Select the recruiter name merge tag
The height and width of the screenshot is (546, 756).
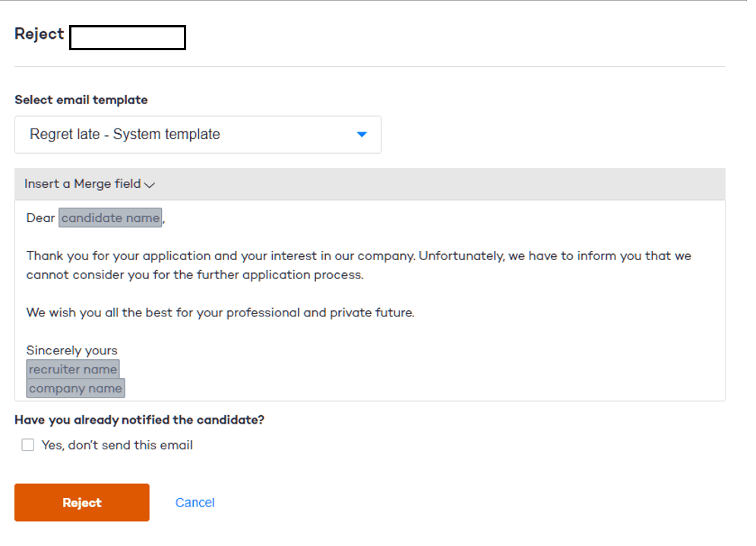(x=73, y=370)
